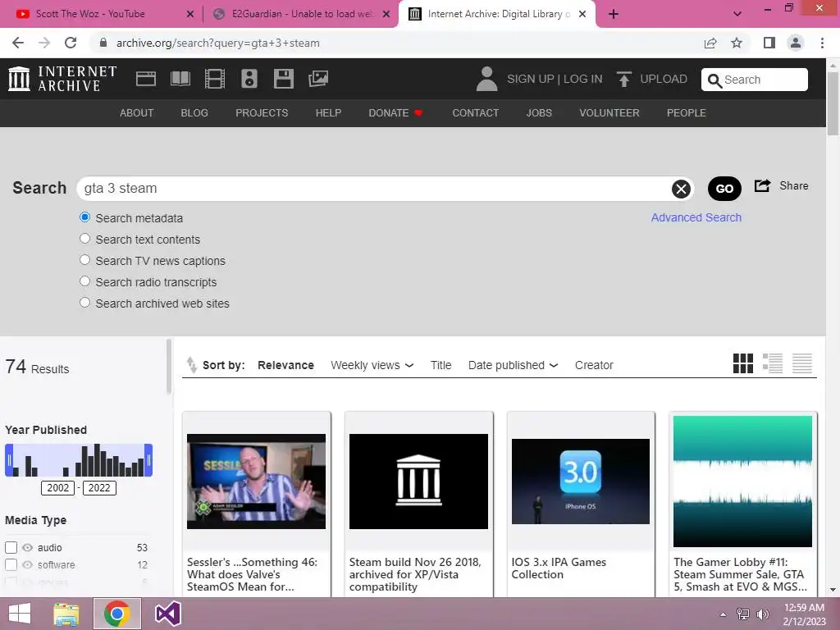This screenshot has height=630, width=840.
Task: Open the Software floppy disk icon
Action: 283,79
